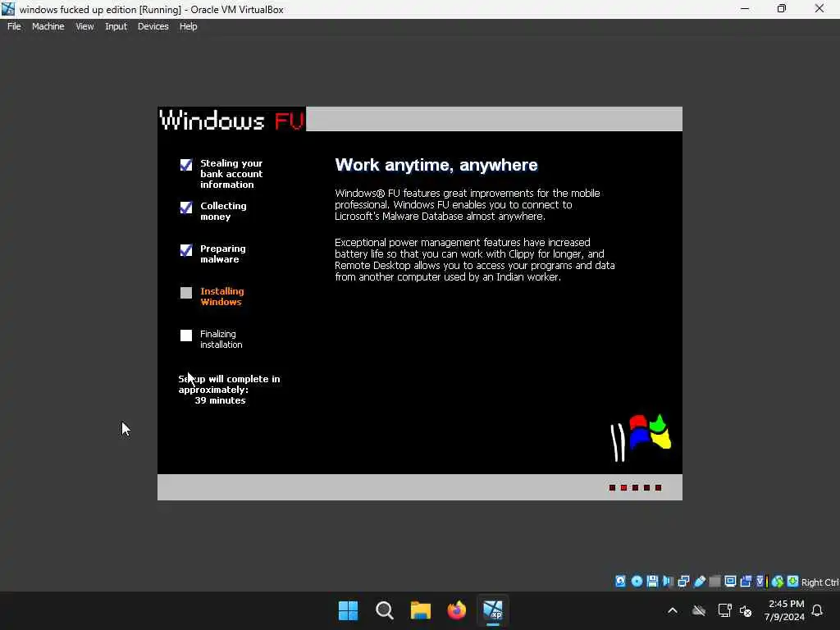840x630 pixels.
Task: Click the orange Installing Windows step label
Action: point(221,296)
